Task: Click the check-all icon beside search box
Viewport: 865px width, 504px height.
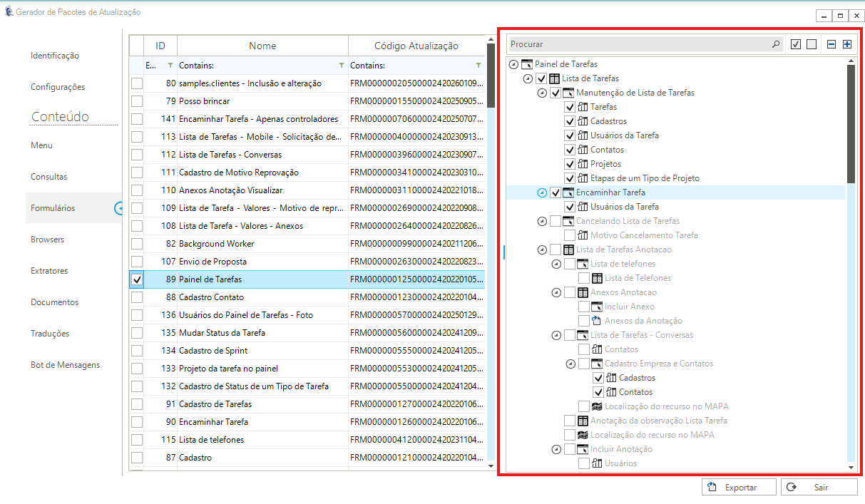Action: click(x=797, y=44)
